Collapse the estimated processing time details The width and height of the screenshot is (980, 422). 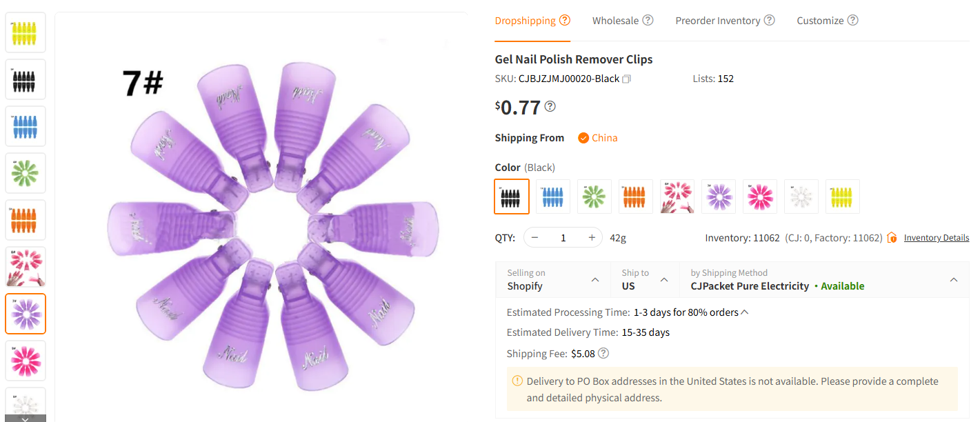[744, 312]
